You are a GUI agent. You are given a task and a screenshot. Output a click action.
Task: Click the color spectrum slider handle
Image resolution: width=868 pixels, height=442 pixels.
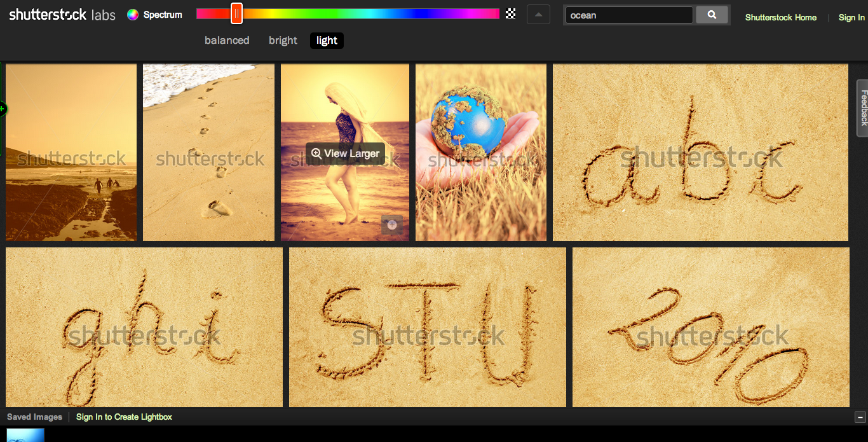236,13
